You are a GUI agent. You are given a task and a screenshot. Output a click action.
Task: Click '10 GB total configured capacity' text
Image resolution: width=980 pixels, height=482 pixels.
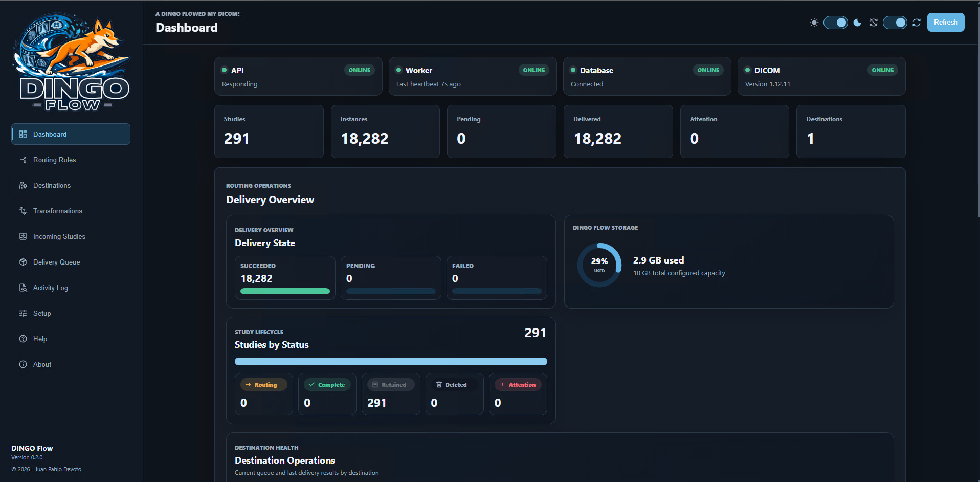(679, 273)
